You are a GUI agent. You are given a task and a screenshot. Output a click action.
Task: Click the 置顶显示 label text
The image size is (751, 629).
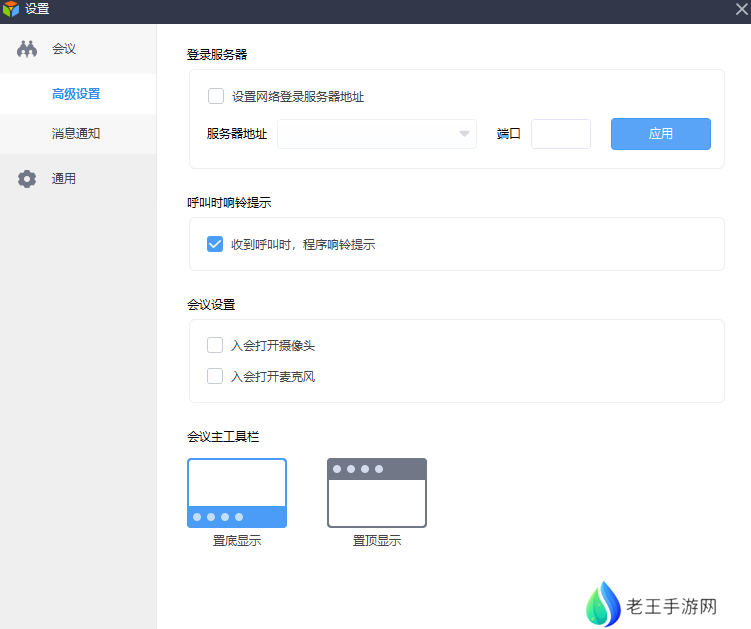point(377,541)
